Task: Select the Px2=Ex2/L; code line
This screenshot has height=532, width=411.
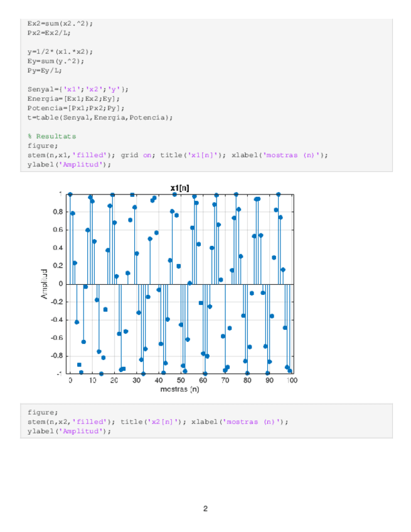Action: coord(49,33)
